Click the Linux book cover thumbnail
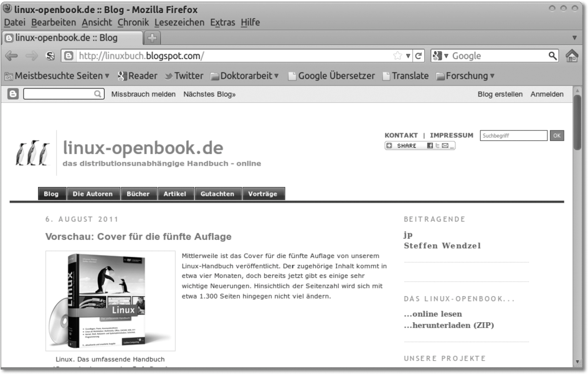 [x=110, y=300]
